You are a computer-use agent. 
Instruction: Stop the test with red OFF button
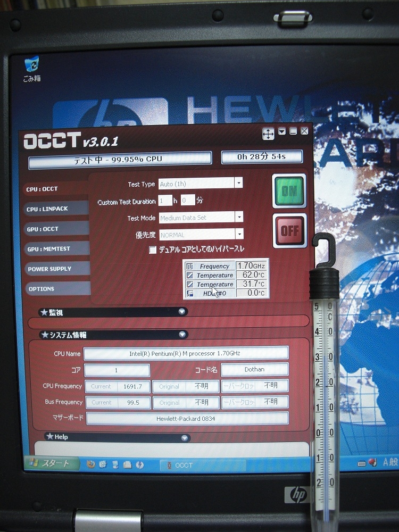tap(290, 231)
